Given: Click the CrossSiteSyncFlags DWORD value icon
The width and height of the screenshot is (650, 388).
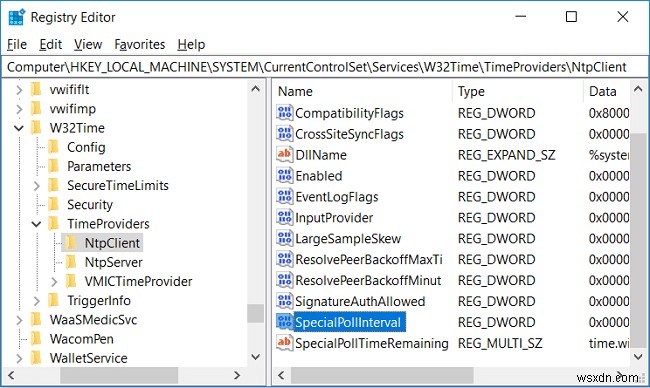Looking at the screenshot, I should pos(284,133).
